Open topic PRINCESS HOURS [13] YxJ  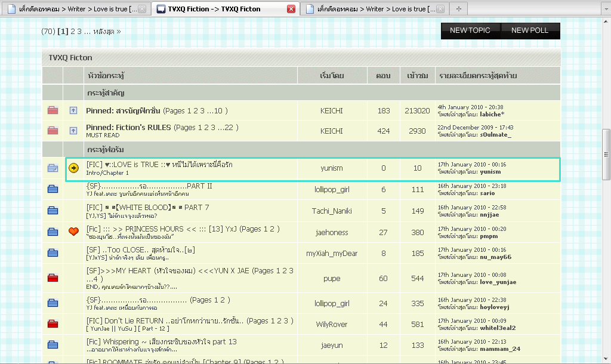click(161, 229)
